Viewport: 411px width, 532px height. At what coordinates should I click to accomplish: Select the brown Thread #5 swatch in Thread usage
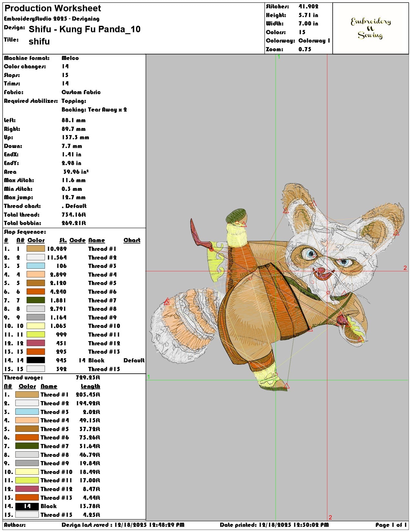pyautogui.click(x=27, y=429)
